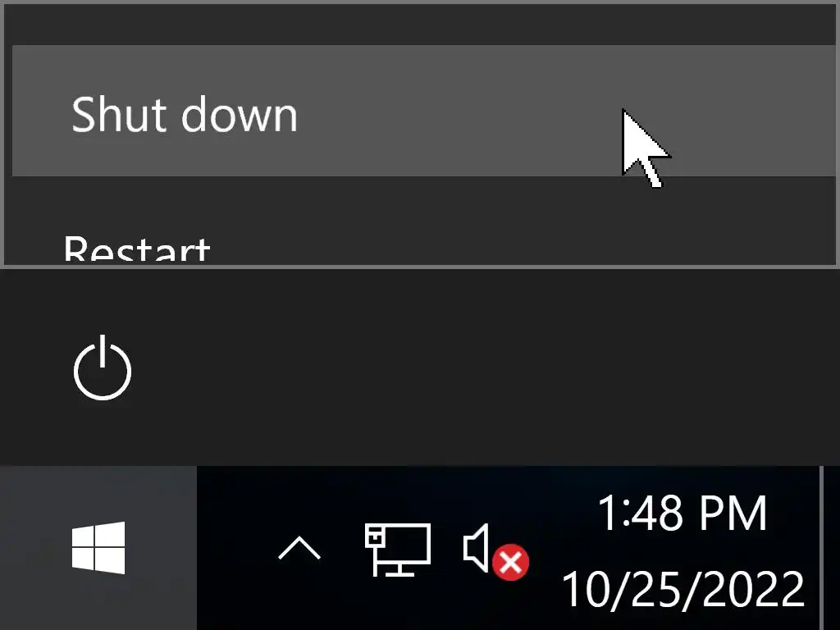Open the clock showing 1:48 PM
Viewport: 840px width, 630px height.
point(682,514)
